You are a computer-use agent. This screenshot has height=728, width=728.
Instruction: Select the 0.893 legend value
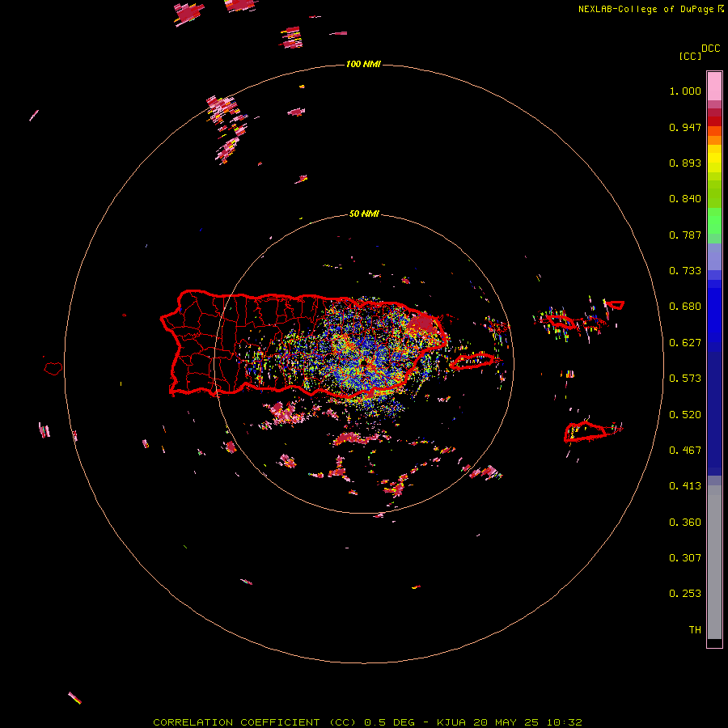point(685,163)
